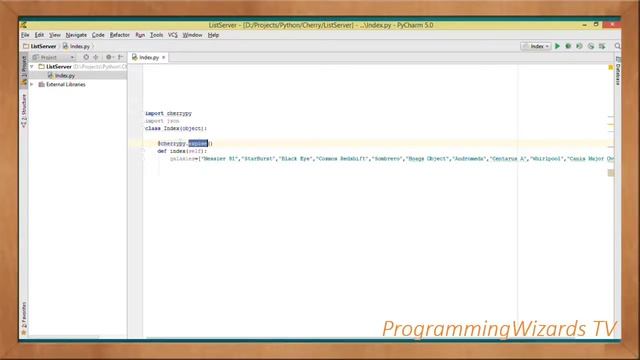Viewport: 640px width, 360px height.
Task: Restore down the PyCharm window
Action: pyautogui.click(x=596, y=25)
